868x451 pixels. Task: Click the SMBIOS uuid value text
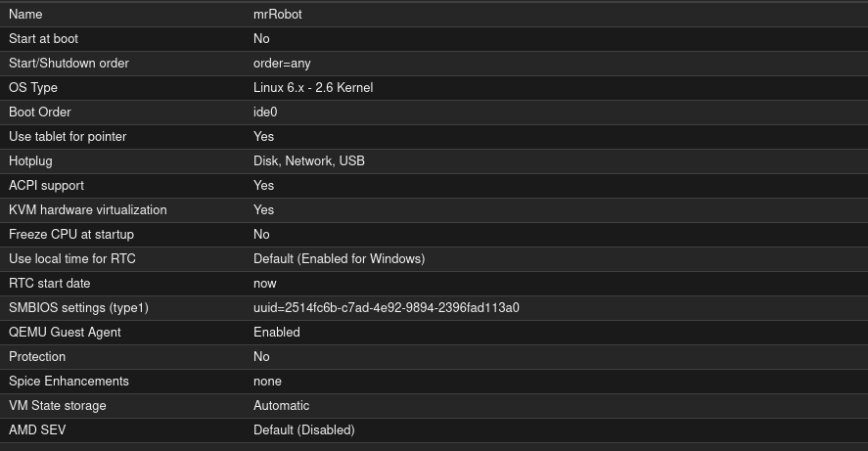pyautogui.click(x=386, y=308)
